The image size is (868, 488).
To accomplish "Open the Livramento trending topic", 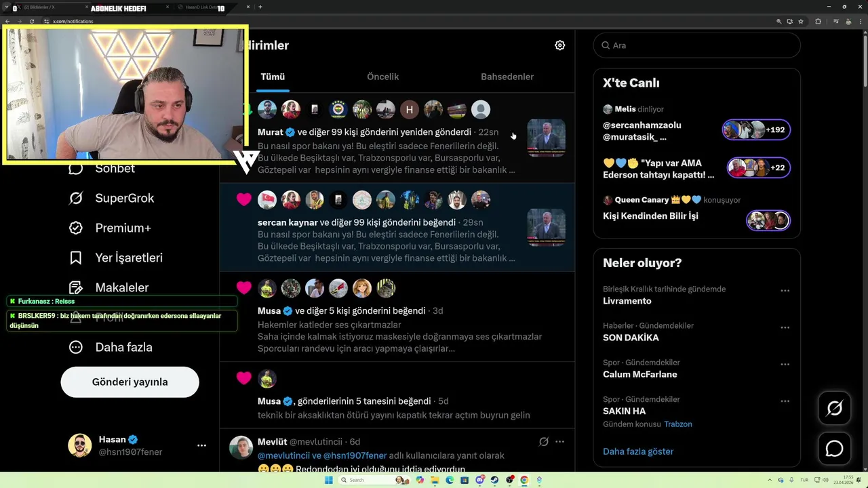I will click(x=627, y=301).
